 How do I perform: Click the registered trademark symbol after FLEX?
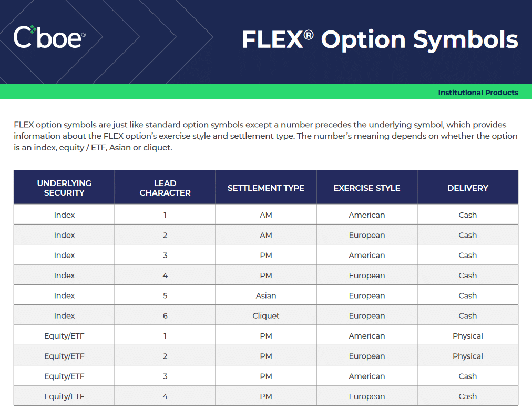click(309, 35)
